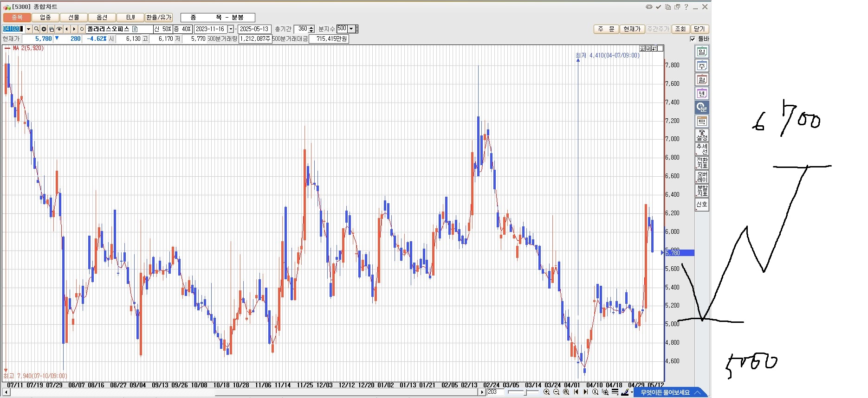Expand the stock code dropdown arrow

pyautogui.click(x=28, y=29)
